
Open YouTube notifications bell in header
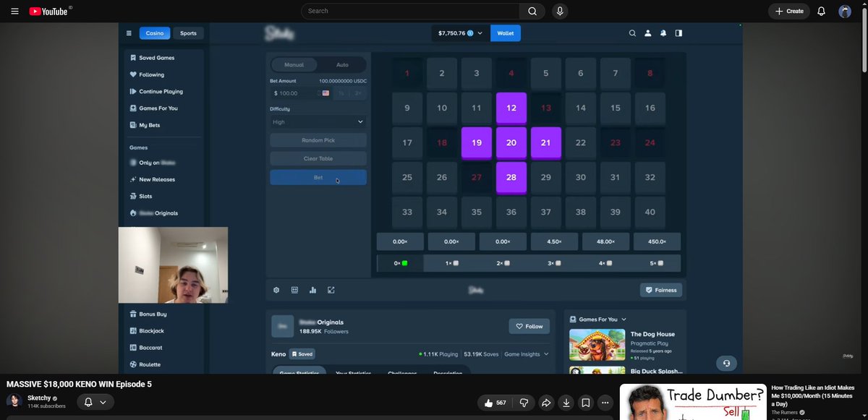(821, 11)
